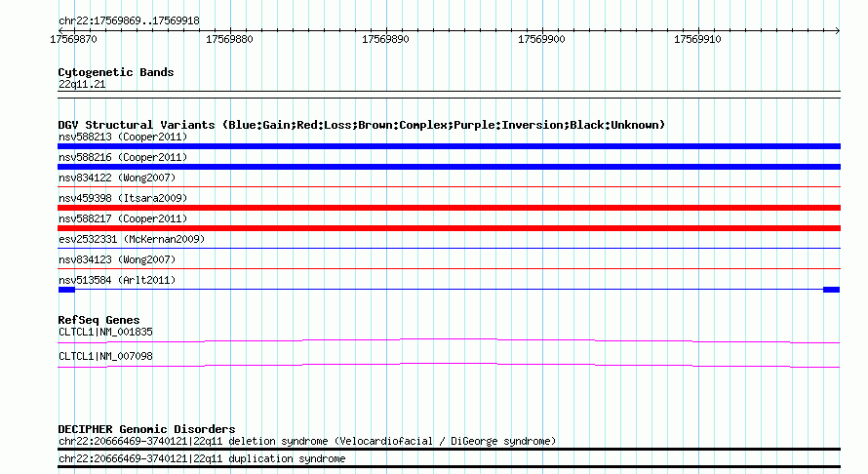Select variant label esv2532331 (McKernan2009)
868x474 pixels.
(x=132, y=239)
